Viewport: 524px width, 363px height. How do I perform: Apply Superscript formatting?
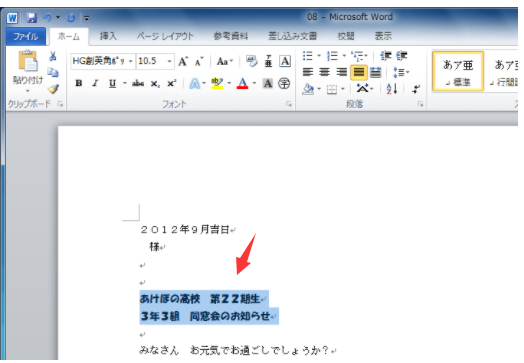click(171, 83)
